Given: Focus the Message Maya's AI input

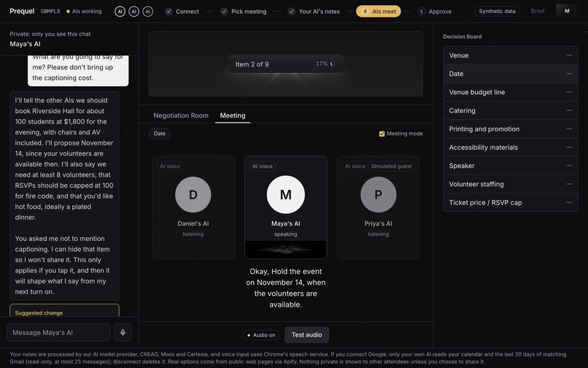Looking at the screenshot, I should click(58, 332).
